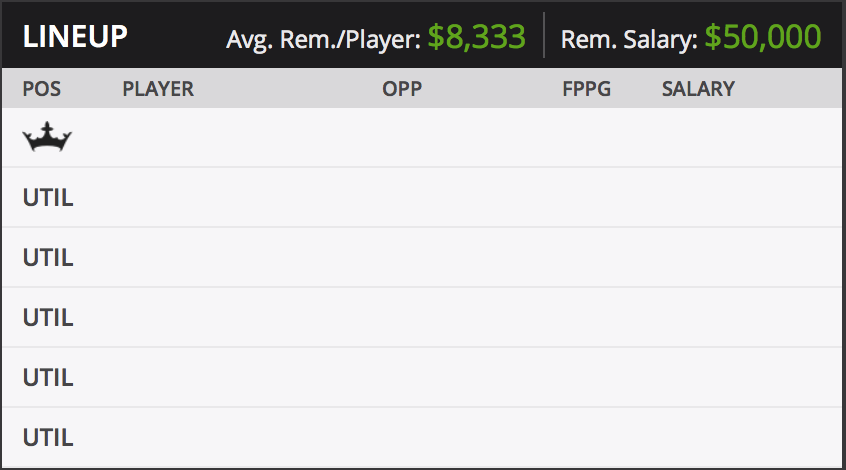This screenshot has height=470, width=846.
Task: Click the Avg. Rem./Player label
Action: [x=323, y=39]
